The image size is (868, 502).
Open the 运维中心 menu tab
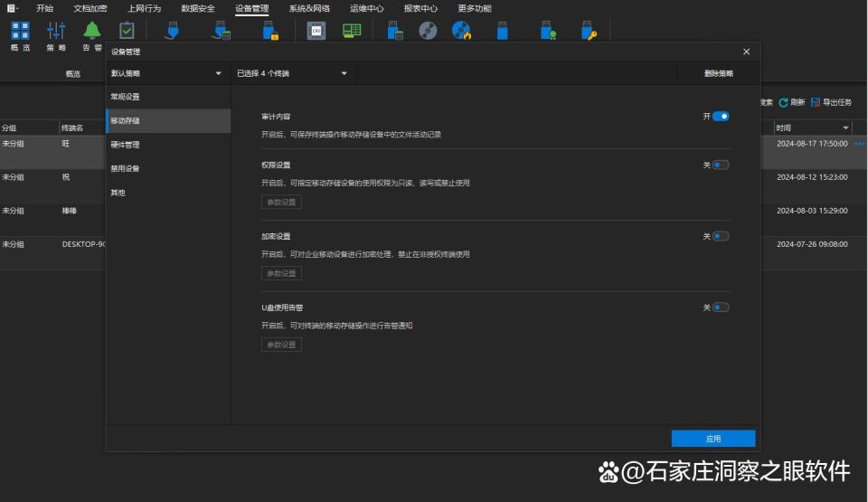pos(366,8)
